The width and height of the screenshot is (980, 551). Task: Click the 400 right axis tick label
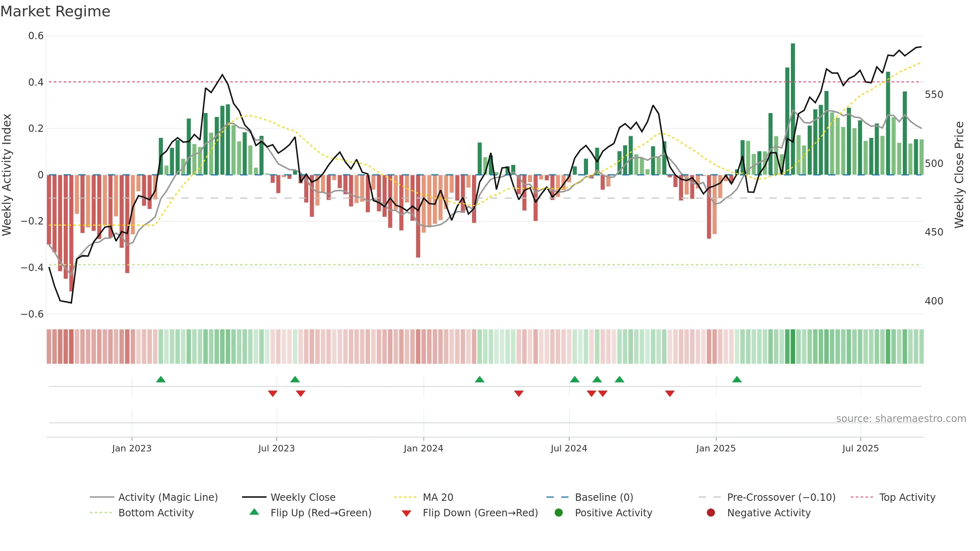point(934,301)
